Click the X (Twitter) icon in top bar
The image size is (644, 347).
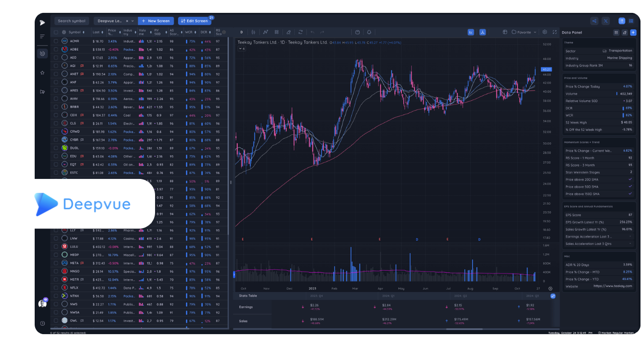[605, 21]
